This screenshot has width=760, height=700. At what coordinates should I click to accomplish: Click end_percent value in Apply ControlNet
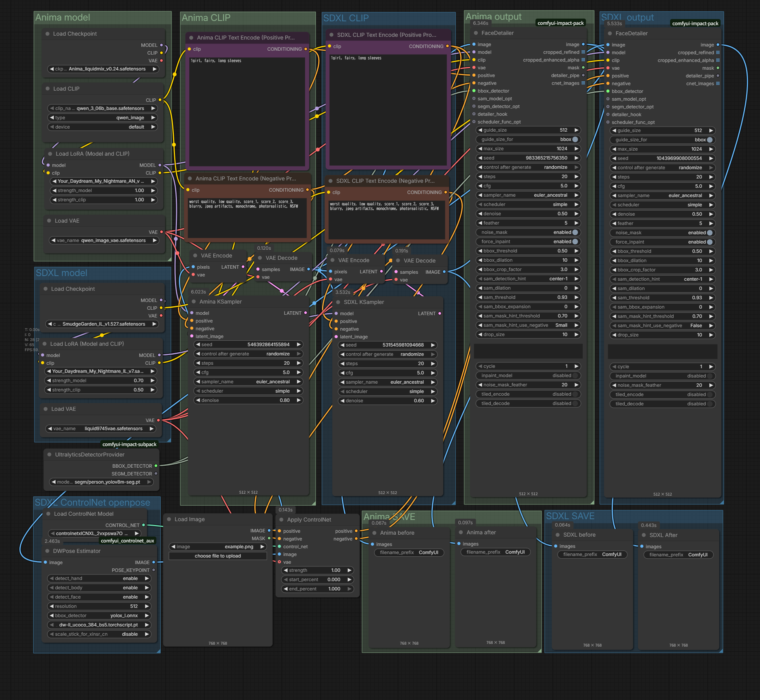[334, 589]
